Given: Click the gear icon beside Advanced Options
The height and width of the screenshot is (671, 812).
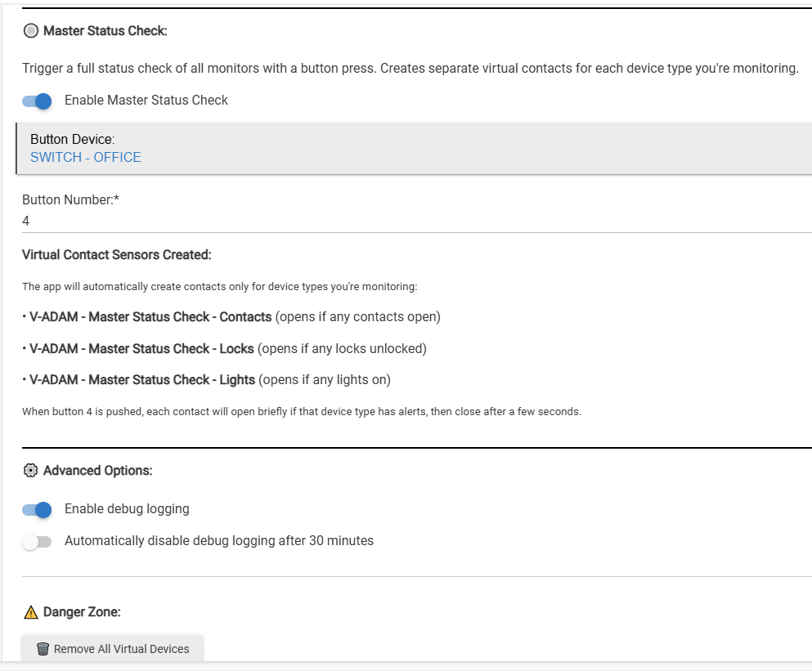Looking at the screenshot, I should [31, 471].
